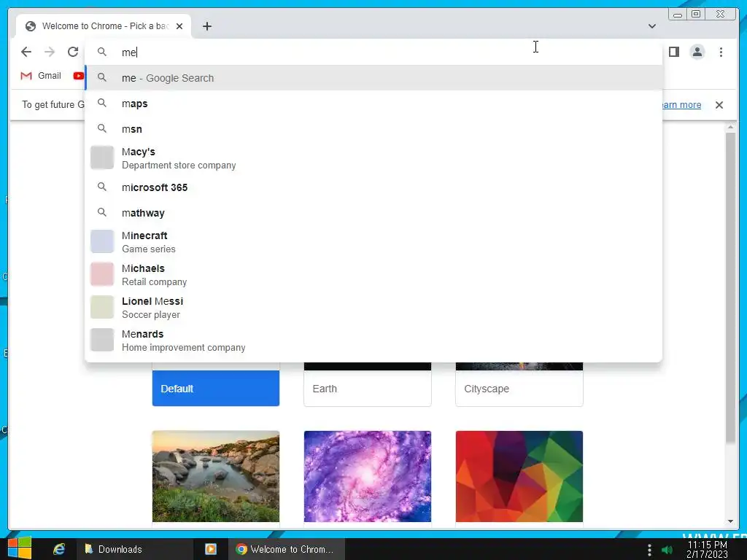This screenshot has height=560, width=747.
Task: Go back using the browser back arrow
Action: click(x=26, y=52)
